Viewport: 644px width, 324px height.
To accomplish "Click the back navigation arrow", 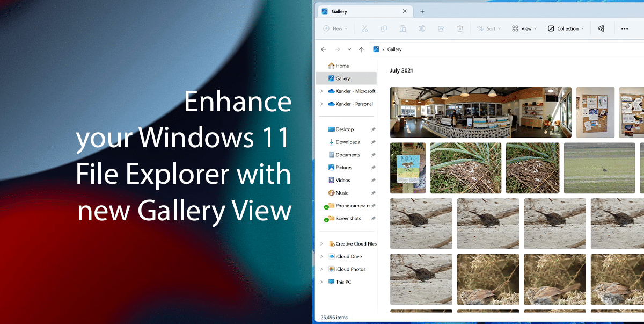I will [x=323, y=49].
